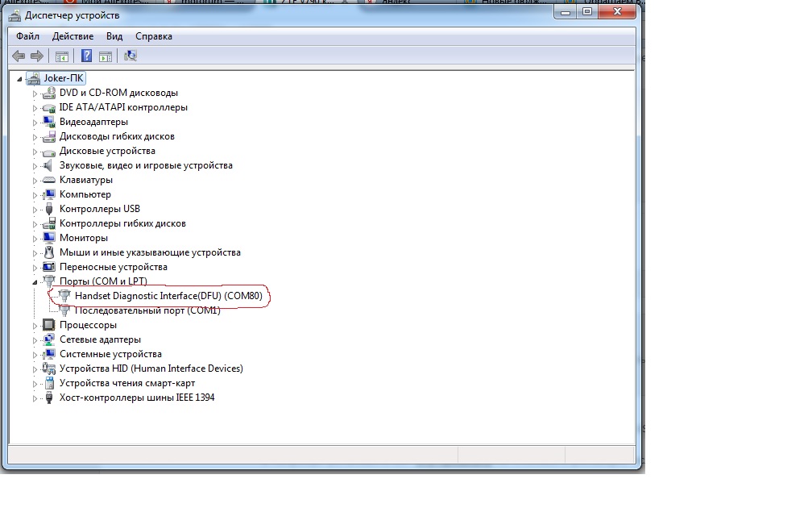Click the Устройства HID icon

click(48, 369)
